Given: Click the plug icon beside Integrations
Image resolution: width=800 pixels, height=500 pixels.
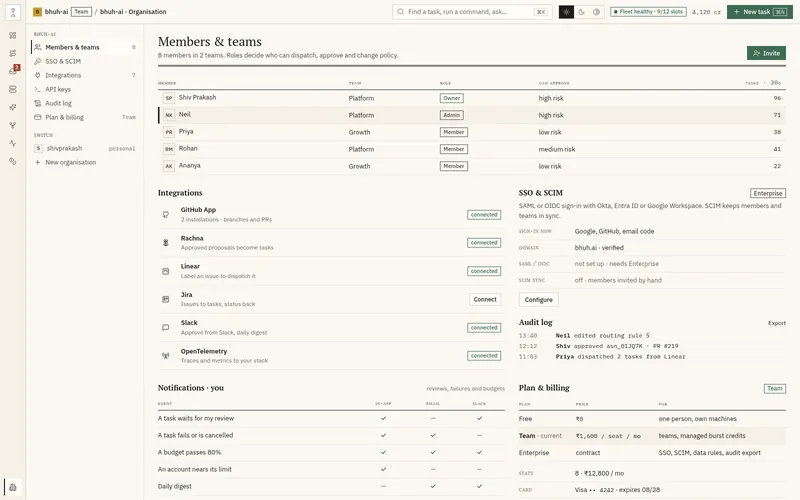Looking at the screenshot, I should tap(38, 75).
